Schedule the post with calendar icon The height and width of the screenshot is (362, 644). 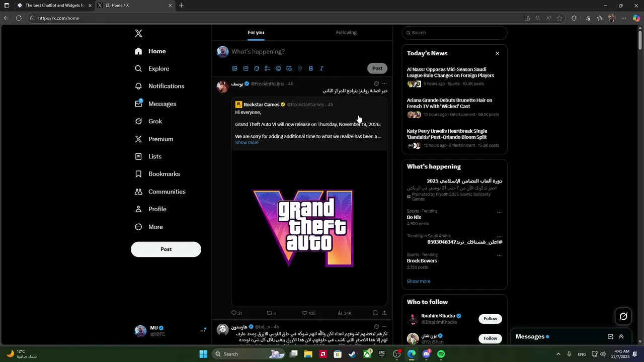pos(289,68)
